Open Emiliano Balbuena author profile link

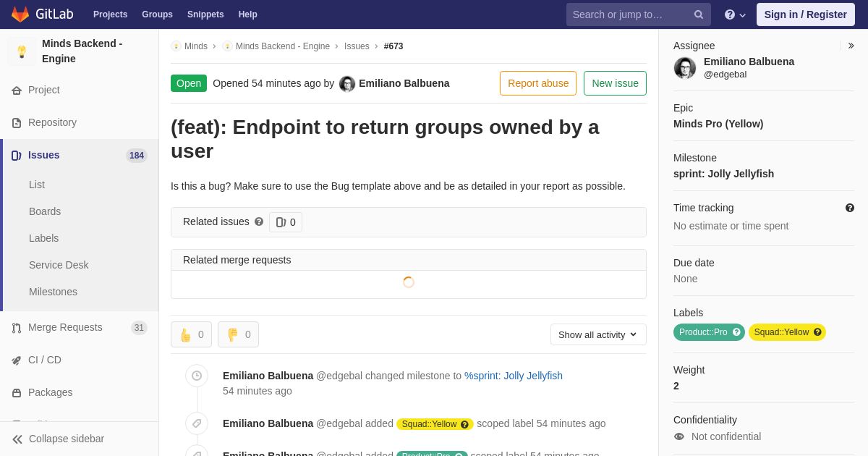tap(404, 83)
